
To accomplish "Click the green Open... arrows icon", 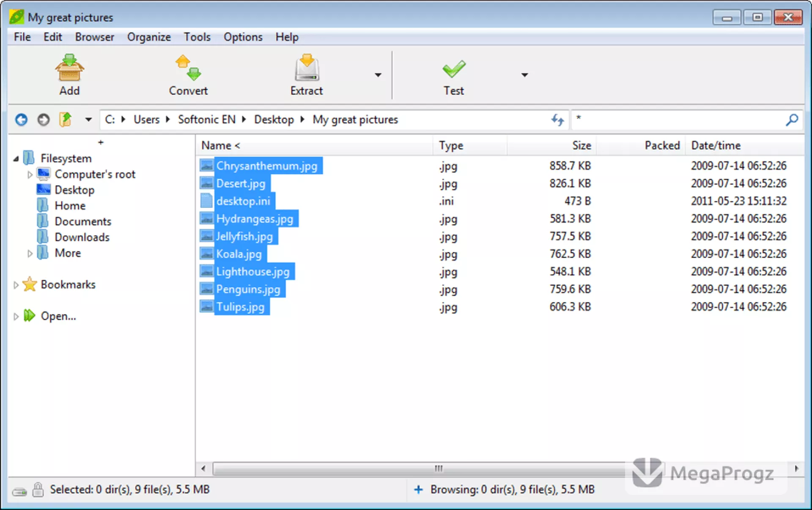I will click(29, 315).
